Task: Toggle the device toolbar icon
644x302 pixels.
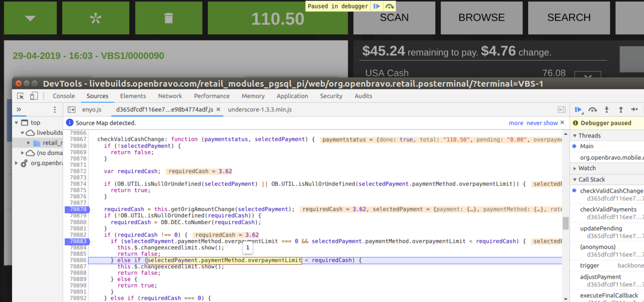Action: click(34, 96)
